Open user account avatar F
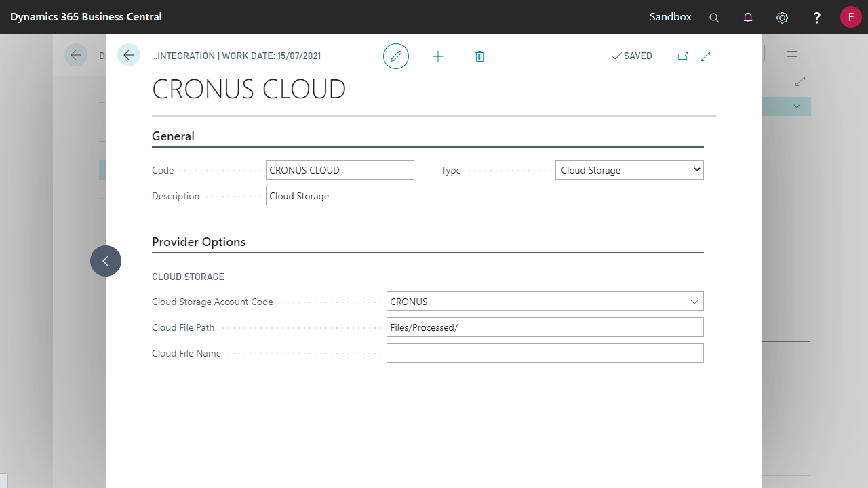Screen dimensions: 868x488 [x=851, y=17]
